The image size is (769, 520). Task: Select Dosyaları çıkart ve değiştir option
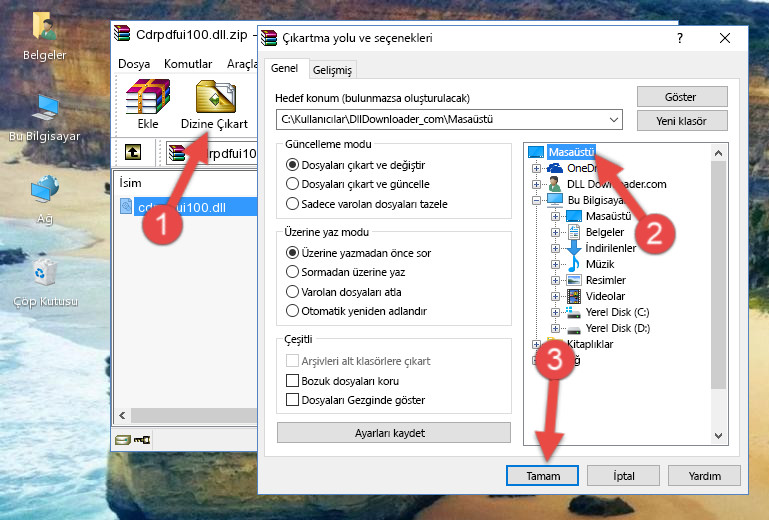click(x=292, y=165)
